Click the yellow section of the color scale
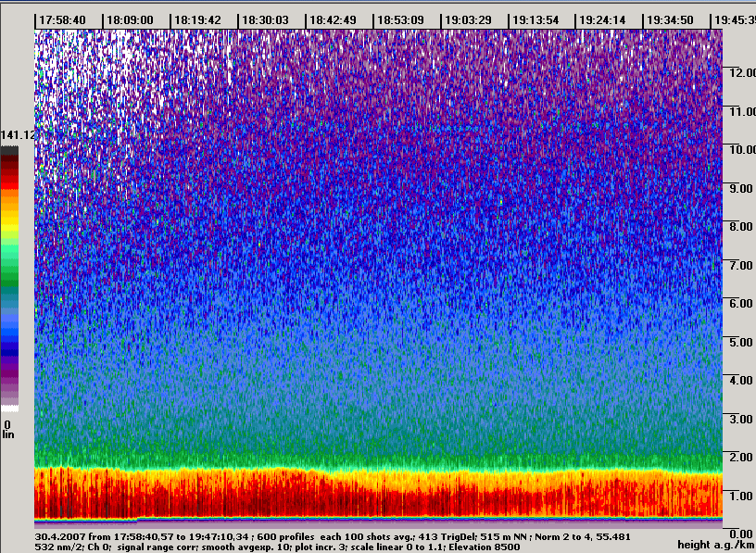 tap(9, 221)
